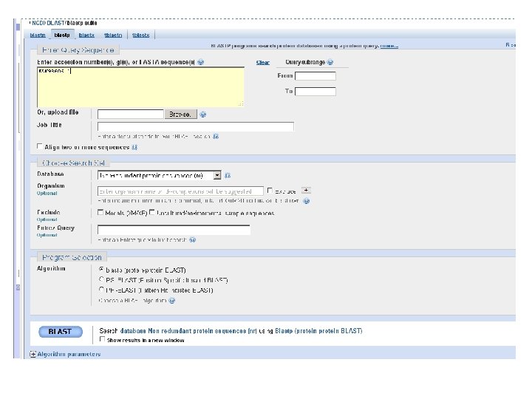
Task: Click the upload file path field
Action: (x=131, y=115)
